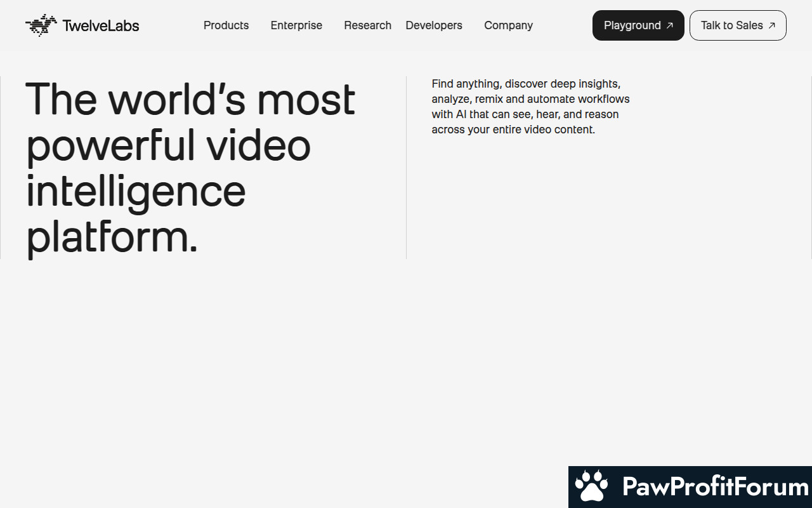Click the white paw print icon
812x508 pixels.
click(x=591, y=487)
